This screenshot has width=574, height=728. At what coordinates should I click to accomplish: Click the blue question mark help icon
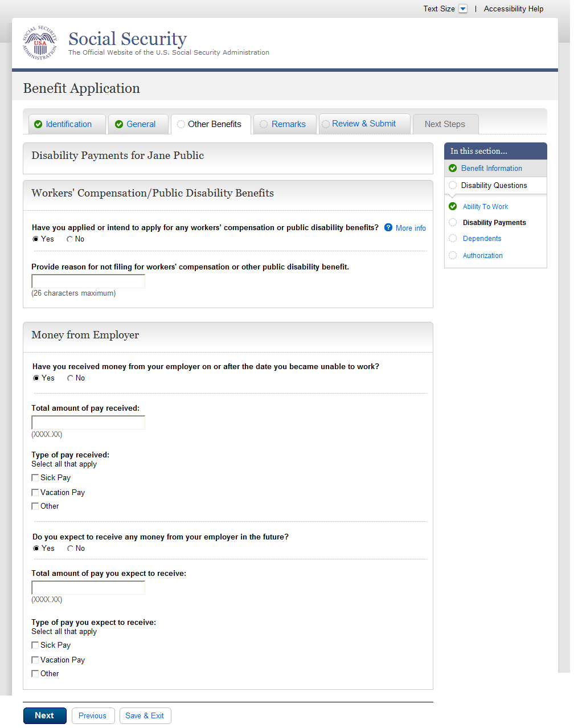click(x=388, y=227)
